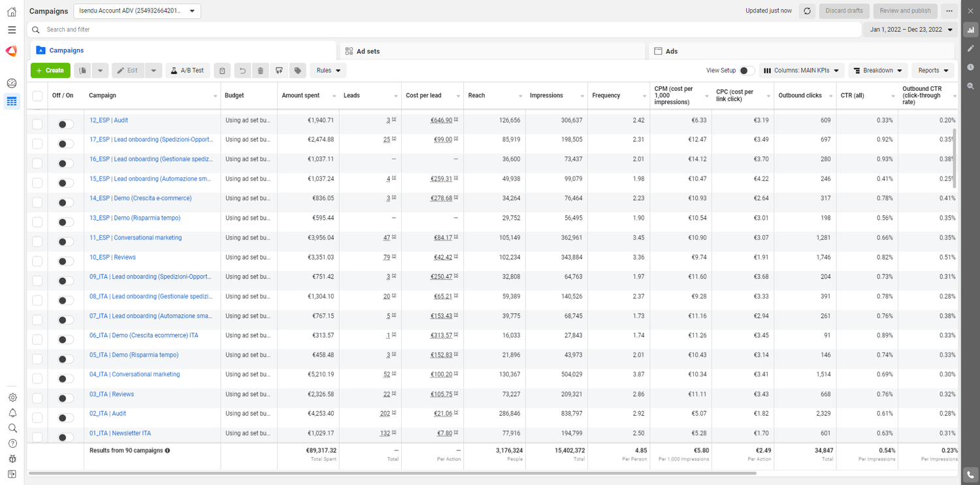Open the notifications bell icon
Screen dimensions: 980x485
click(x=12, y=413)
